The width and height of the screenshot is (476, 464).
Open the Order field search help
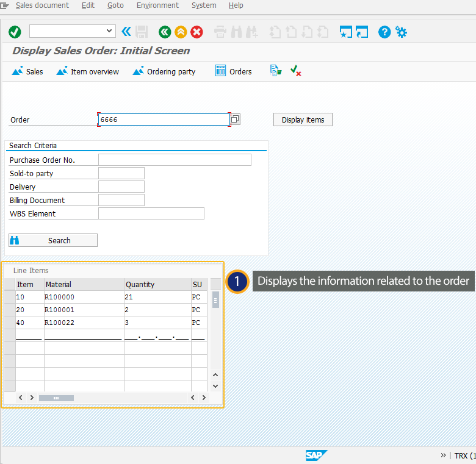236,119
